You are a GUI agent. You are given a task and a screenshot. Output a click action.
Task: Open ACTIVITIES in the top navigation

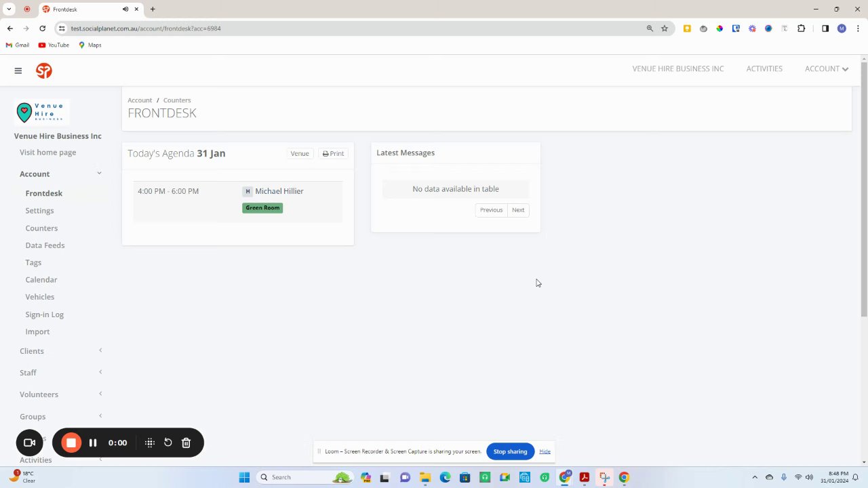click(764, 68)
